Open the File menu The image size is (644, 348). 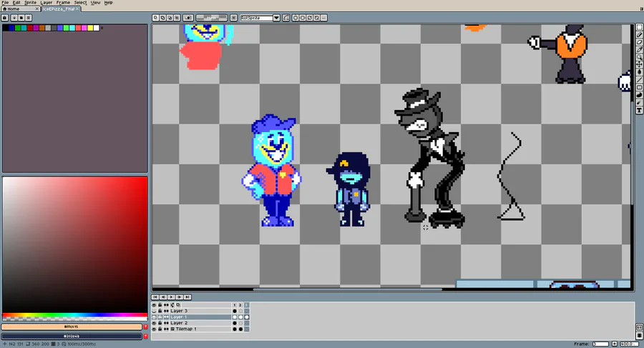click(x=5, y=2)
